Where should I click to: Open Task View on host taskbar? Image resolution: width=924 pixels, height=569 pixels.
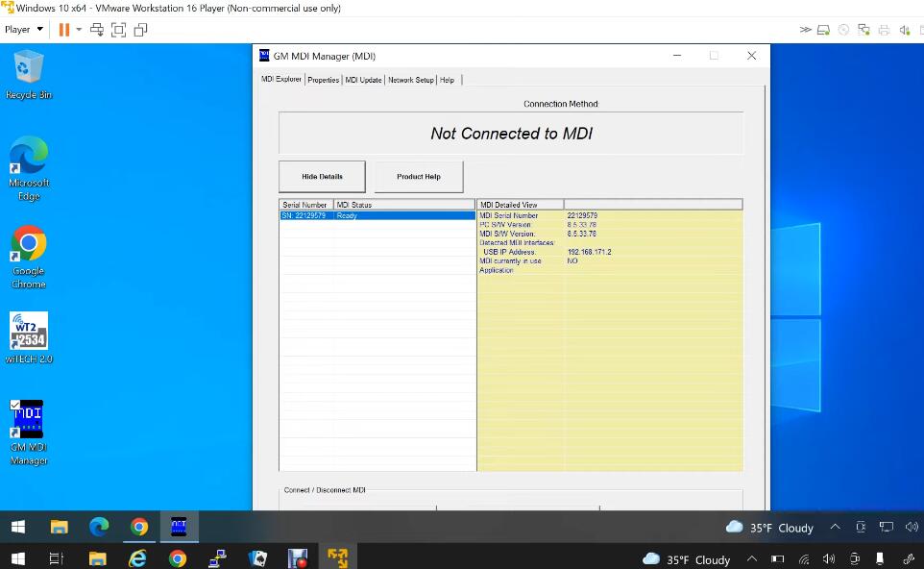pos(57,557)
